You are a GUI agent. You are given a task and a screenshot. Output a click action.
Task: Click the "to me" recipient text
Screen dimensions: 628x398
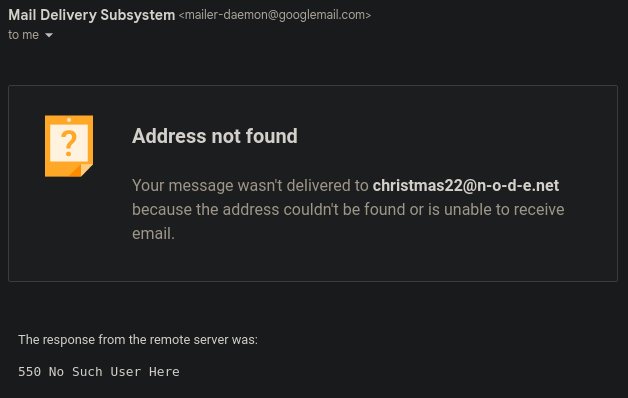pyautogui.click(x=24, y=35)
